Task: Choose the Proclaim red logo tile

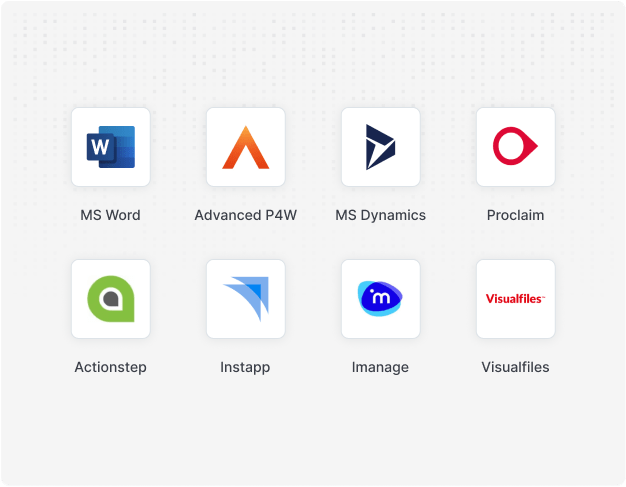Action: point(515,147)
